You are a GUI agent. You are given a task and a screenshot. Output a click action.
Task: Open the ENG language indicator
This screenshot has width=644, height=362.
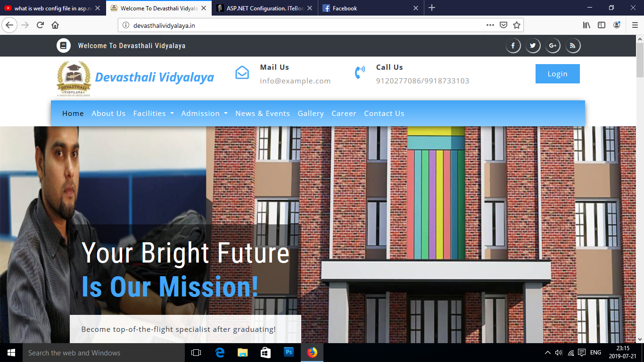[x=595, y=353]
